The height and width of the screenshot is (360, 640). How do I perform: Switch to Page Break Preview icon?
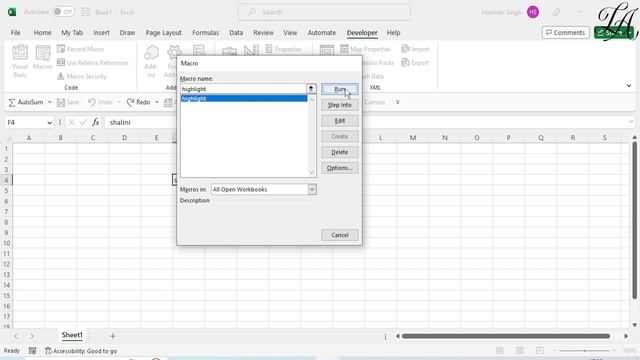pyautogui.click(x=540, y=350)
